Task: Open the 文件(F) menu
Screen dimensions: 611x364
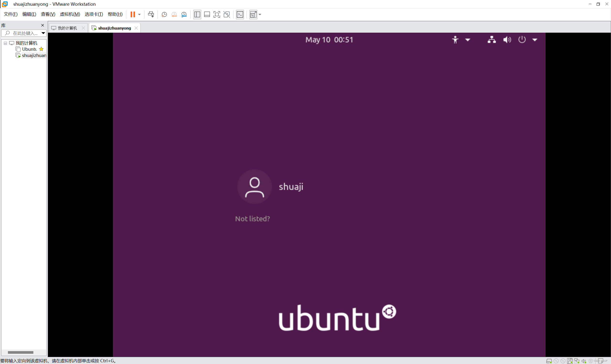Action: click(11, 14)
